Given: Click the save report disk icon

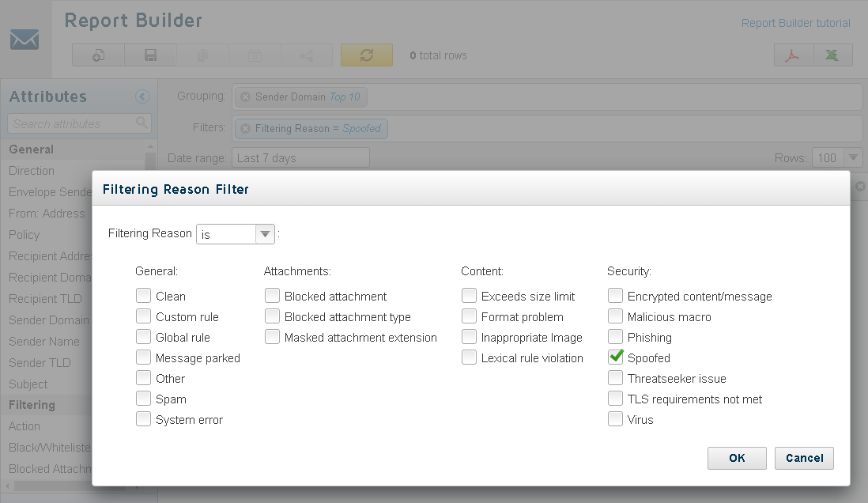Looking at the screenshot, I should coord(150,55).
